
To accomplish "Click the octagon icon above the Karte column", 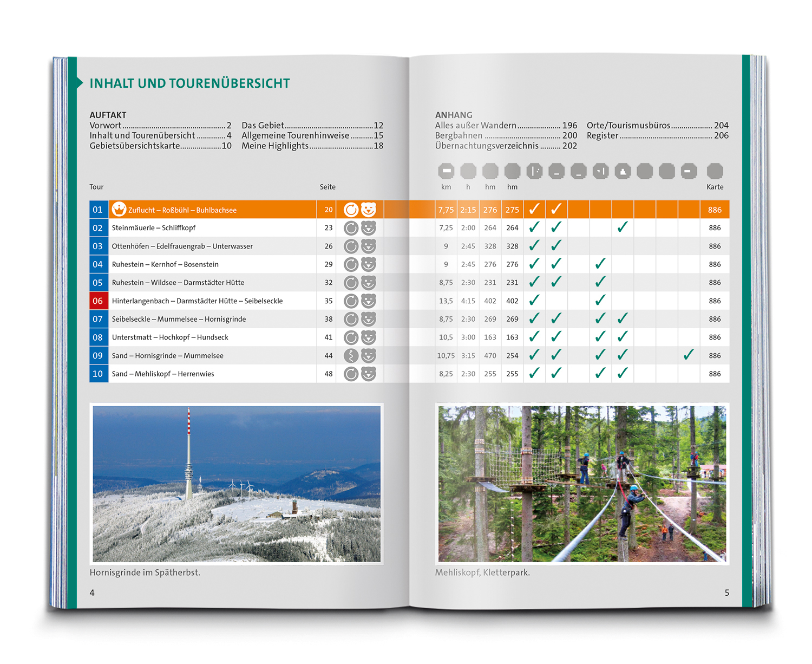I will [x=715, y=171].
